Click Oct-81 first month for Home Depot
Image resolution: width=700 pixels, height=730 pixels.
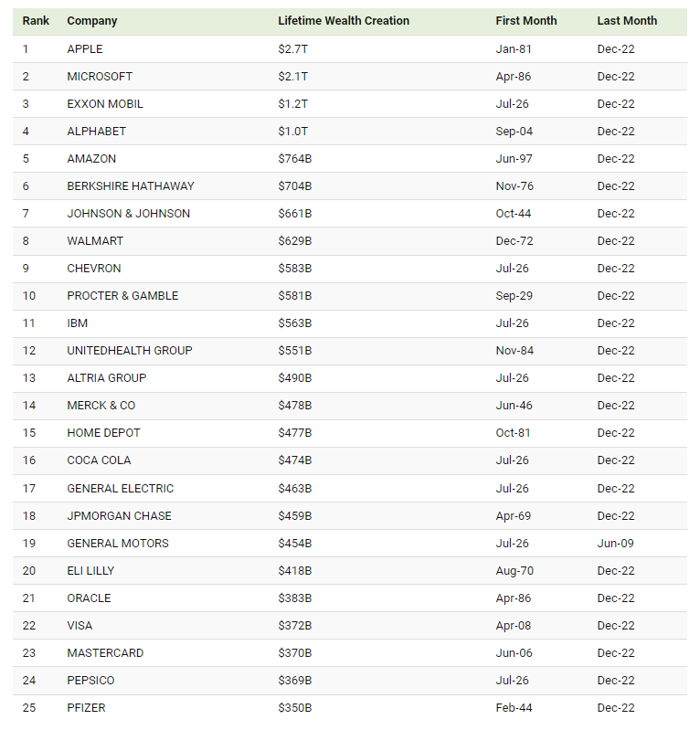(x=513, y=433)
